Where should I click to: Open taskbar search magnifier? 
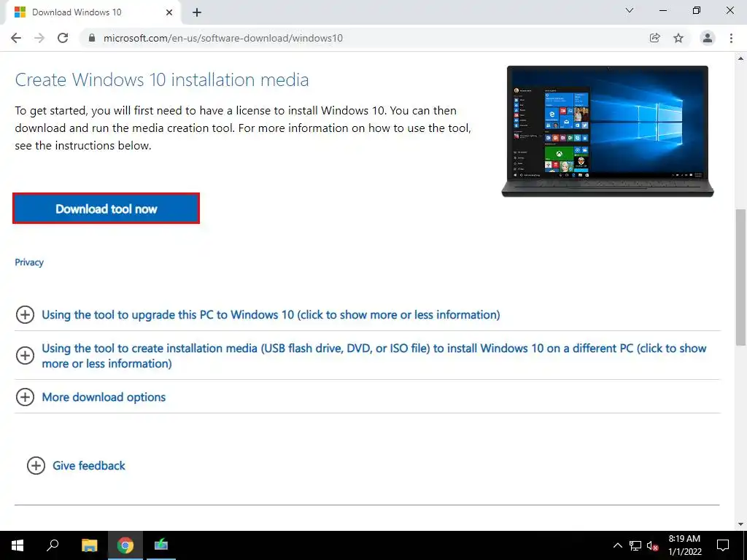(53, 545)
